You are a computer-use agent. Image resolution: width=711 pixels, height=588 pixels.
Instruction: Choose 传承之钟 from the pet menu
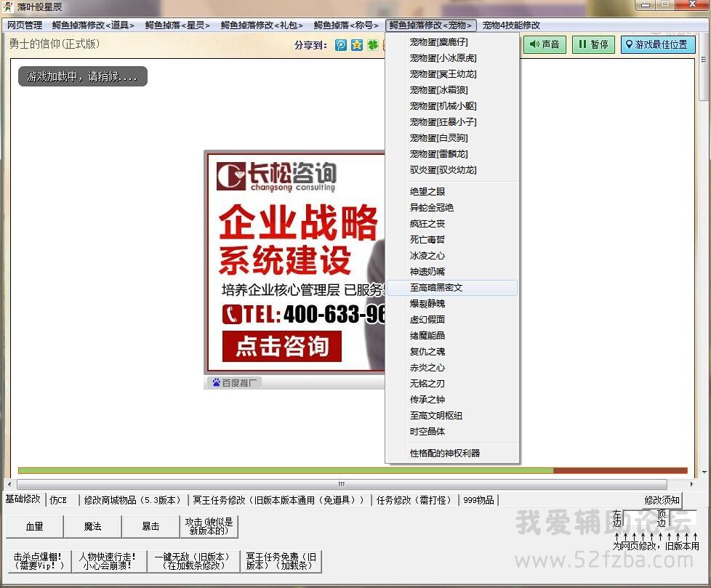451,400
